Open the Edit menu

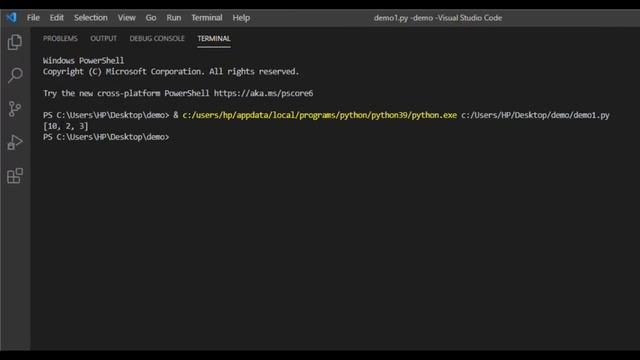coord(56,18)
